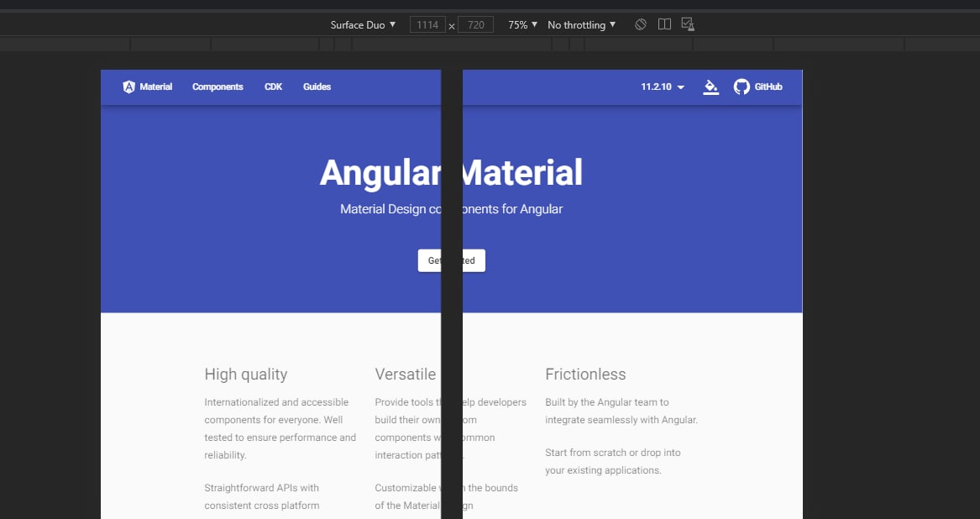Open the Surface Duo device dropdown
This screenshot has height=519, width=980.
point(363,25)
